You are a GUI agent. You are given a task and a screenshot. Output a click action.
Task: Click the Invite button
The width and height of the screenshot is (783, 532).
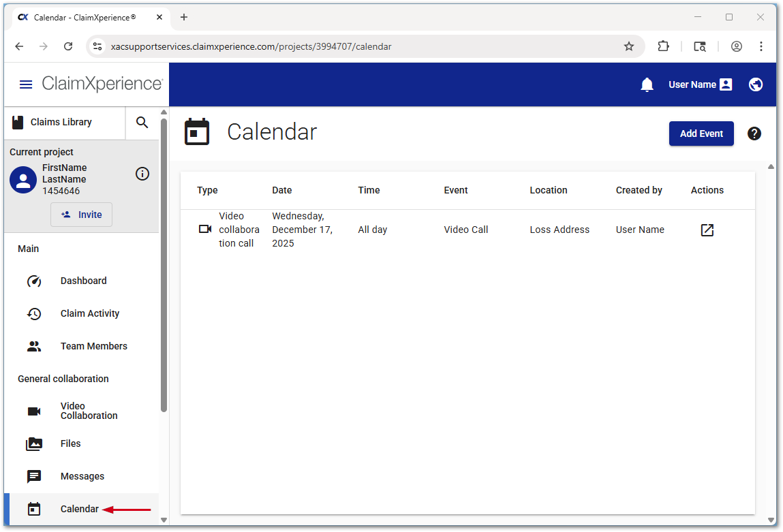(x=81, y=214)
